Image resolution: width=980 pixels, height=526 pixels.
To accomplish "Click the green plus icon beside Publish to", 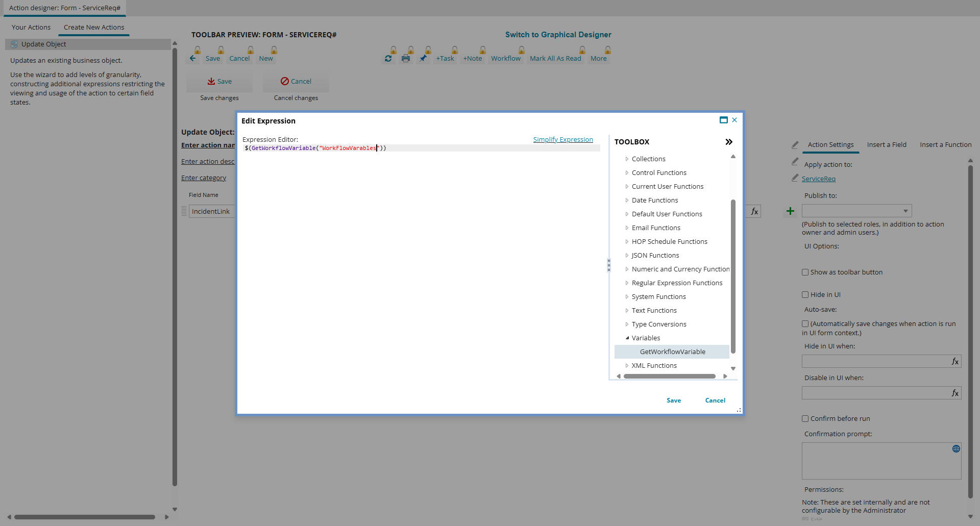I will point(790,211).
